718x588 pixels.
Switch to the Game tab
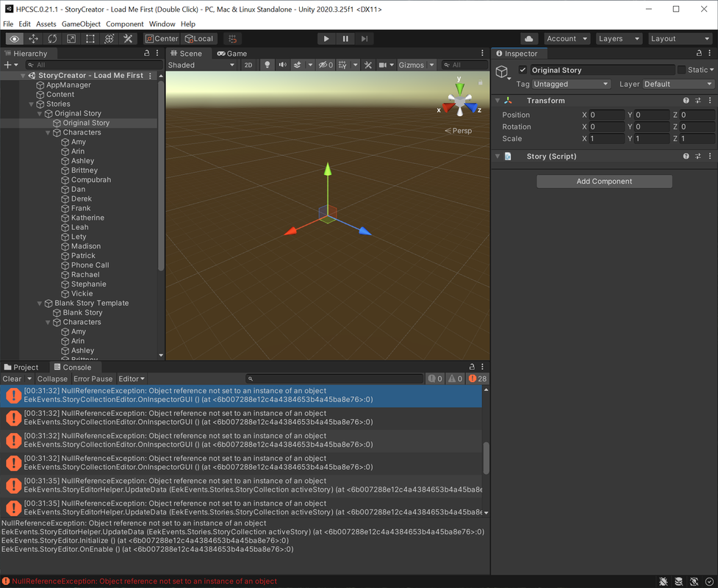tap(232, 54)
